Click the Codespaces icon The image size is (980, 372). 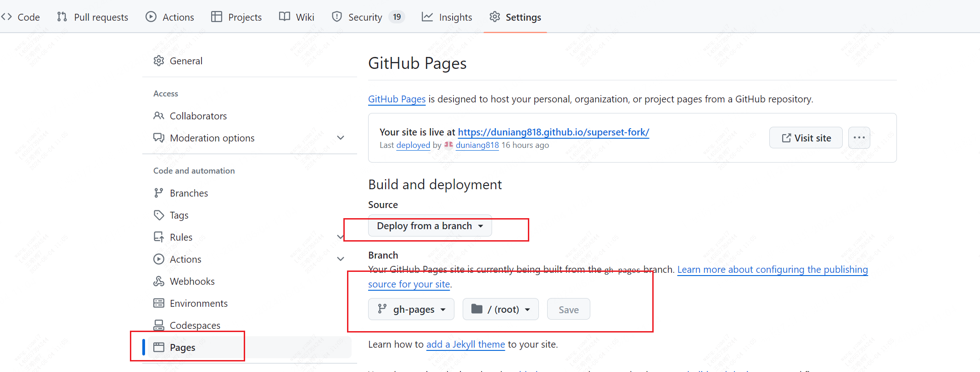coord(159,325)
